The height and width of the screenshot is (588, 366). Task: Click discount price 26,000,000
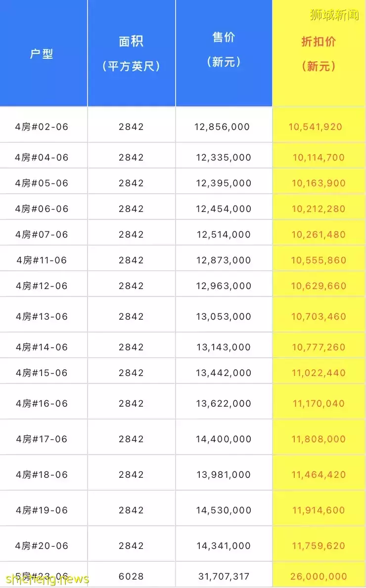point(319,576)
